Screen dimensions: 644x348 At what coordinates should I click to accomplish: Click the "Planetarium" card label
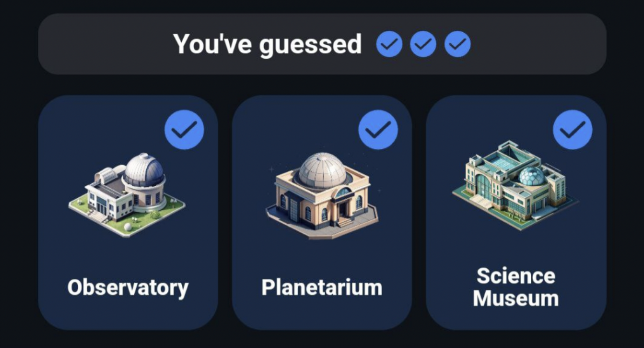(x=322, y=287)
